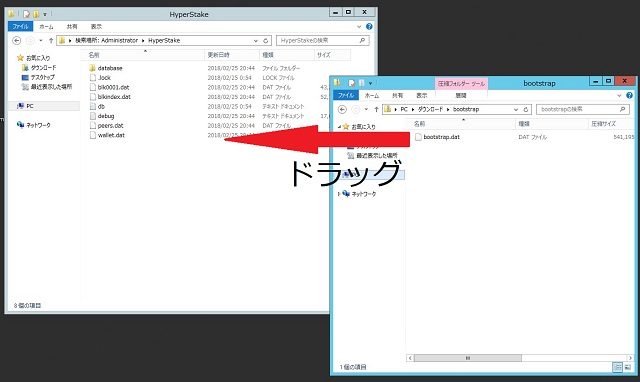640x382 pixels.
Task: Sort by 圧縮サイズ column in bootstrap window
Action: pyautogui.click(x=604, y=124)
